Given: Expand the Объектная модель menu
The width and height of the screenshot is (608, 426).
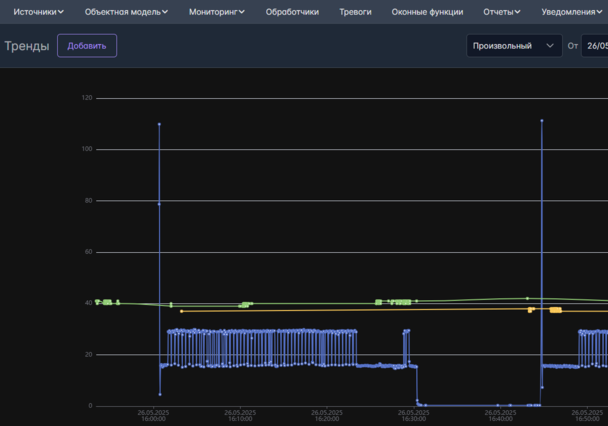Looking at the screenshot, I should 126,12.
